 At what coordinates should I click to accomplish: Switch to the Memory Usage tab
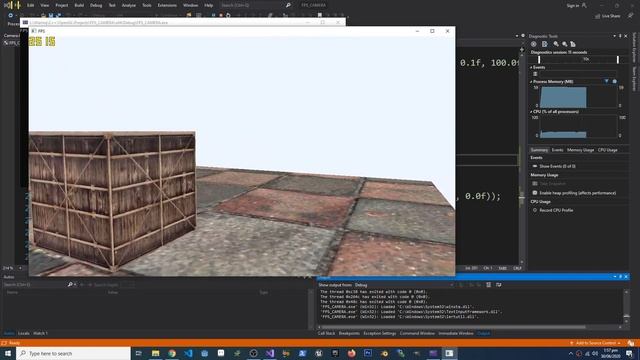pos(580,150)
